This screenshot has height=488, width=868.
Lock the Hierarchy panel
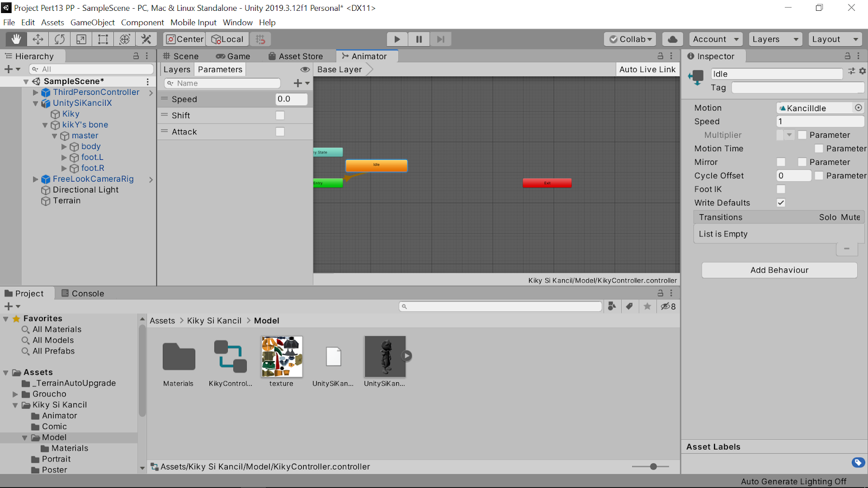(136, 56)
